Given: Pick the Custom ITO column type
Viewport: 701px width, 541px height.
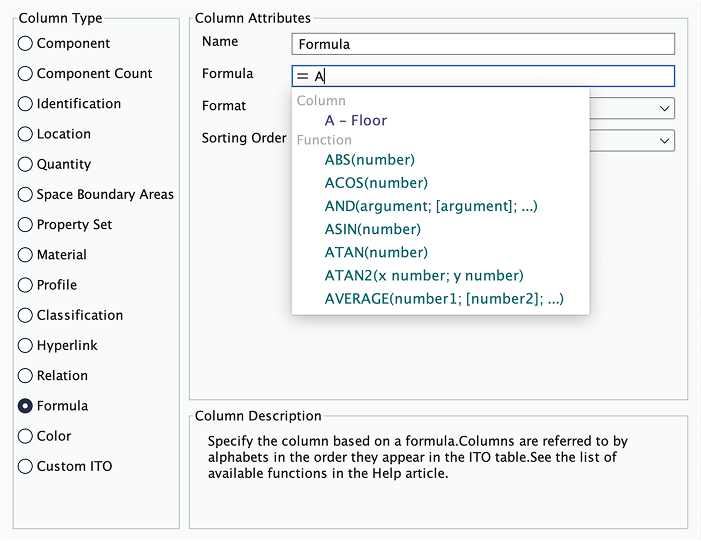Looking at the screenshot, I should [26, 467].
